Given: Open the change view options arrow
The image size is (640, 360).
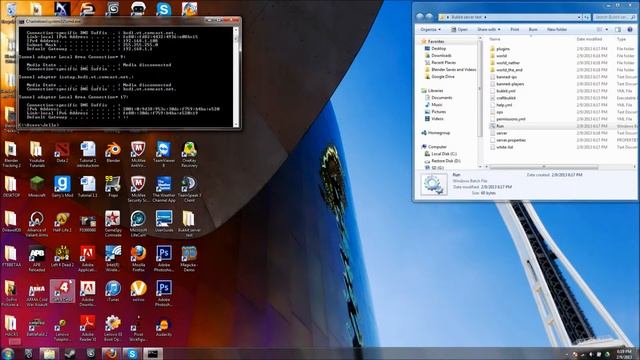Looking at the screenshot, I should 607,29.
